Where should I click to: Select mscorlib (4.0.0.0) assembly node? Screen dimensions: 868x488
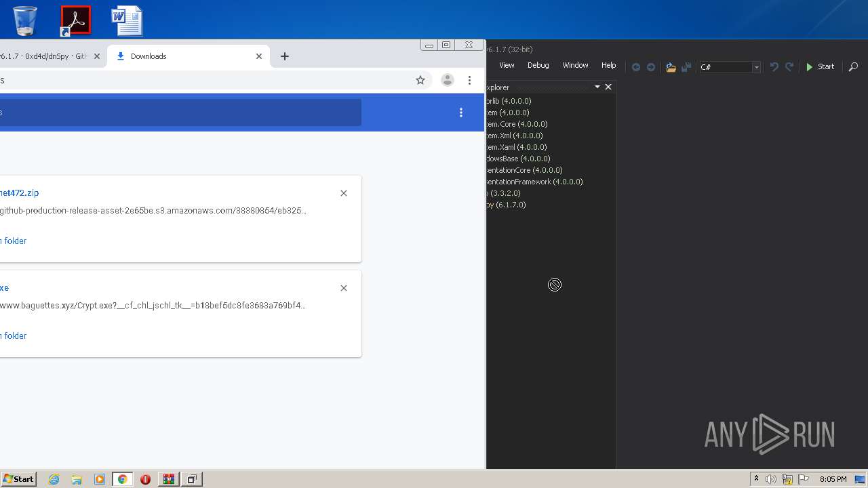(509, 101)
